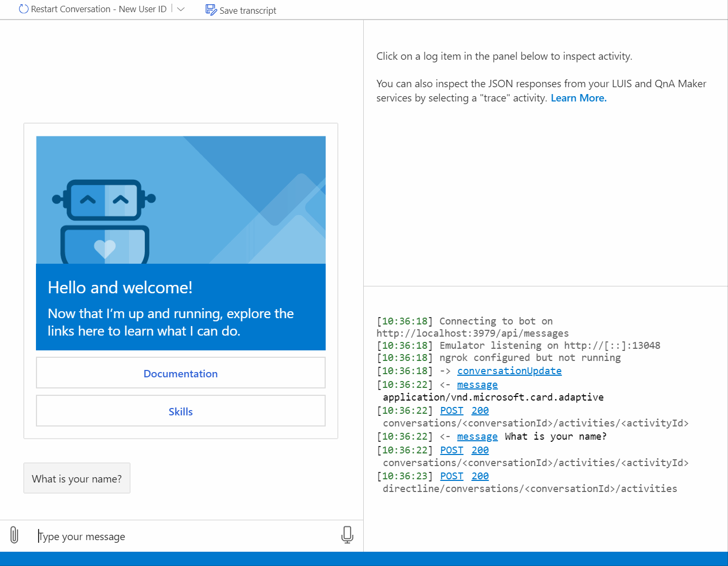The image size is (728, 566).
Task: Click POST link at 10:36:23 timestamp
Action: pyautogui.click(x=451, y=476)
